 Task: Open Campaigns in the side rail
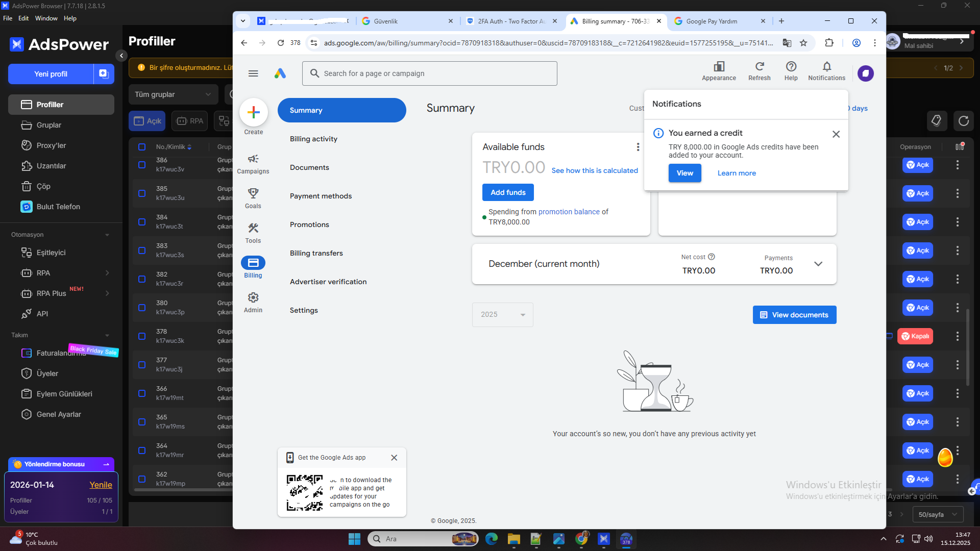point(253,164)
